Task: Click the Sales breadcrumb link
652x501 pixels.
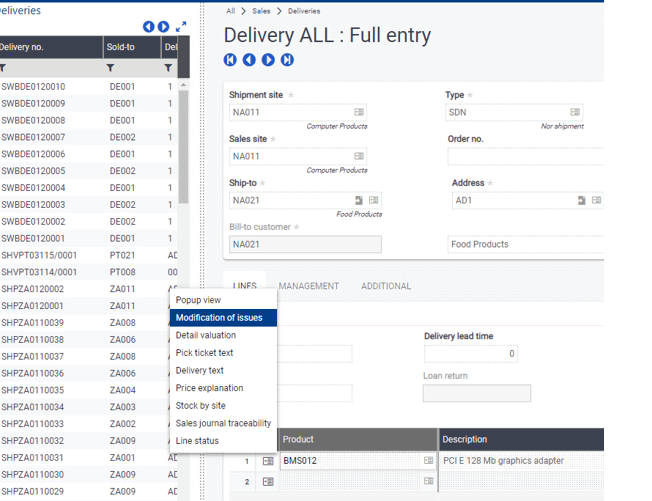Action: pos(261,11)
